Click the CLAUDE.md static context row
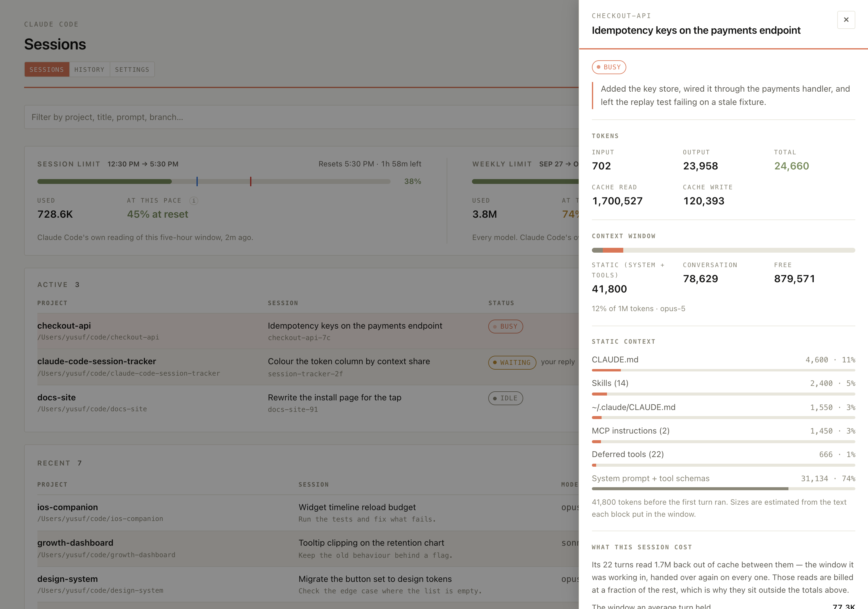Screen dimensions: 868x609 [723, 363]
